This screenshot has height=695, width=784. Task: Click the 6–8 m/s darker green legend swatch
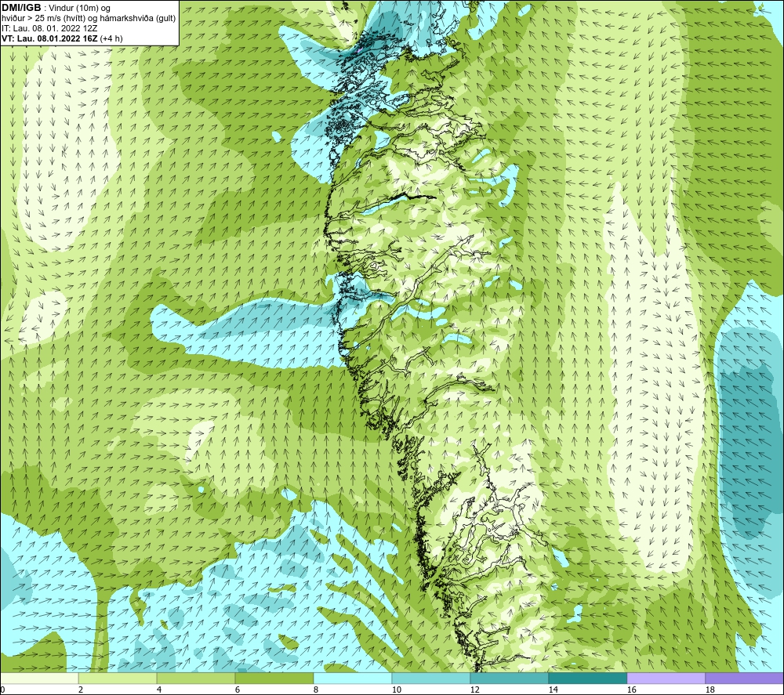pos(274,678)
